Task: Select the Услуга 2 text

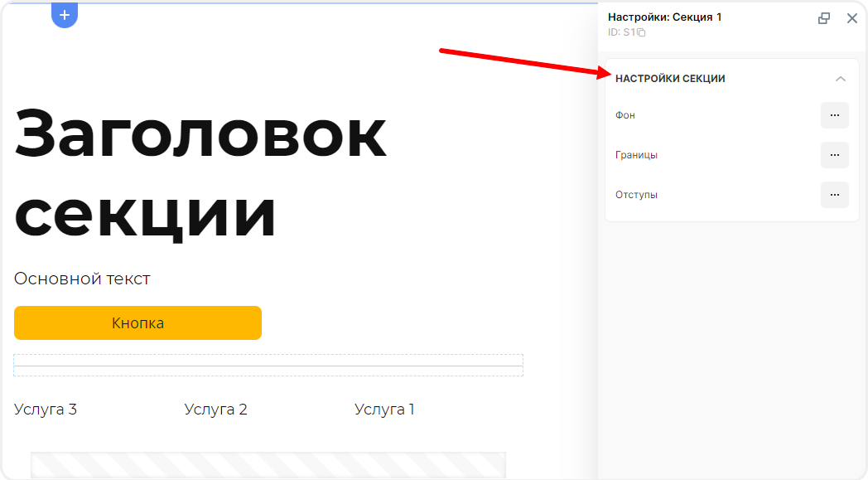Action: (x=216, y=410)
